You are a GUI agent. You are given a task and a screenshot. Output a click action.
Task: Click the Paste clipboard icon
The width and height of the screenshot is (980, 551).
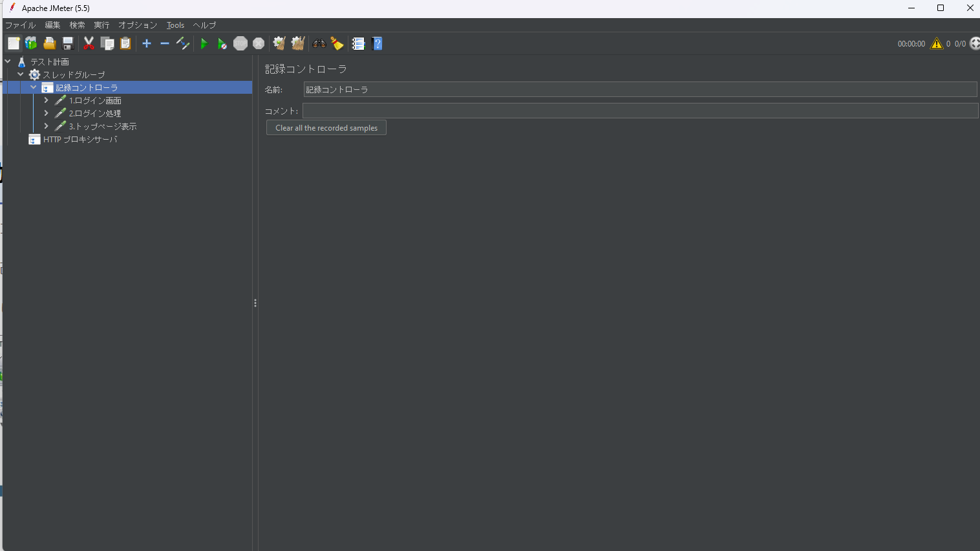tap(125, 43)
